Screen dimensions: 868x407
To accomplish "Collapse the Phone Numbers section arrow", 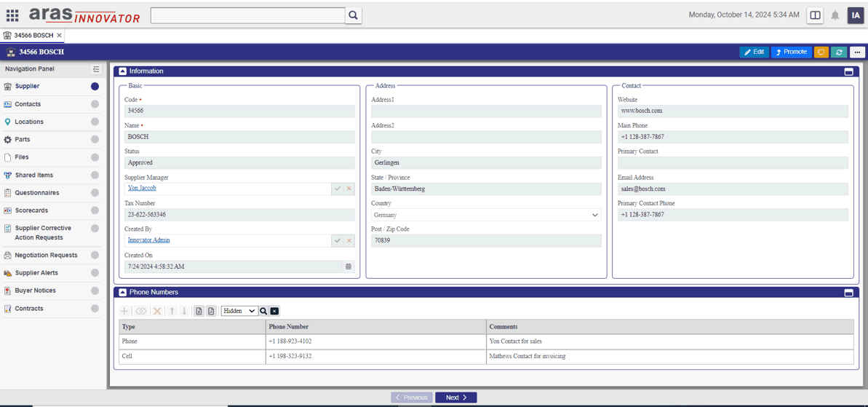I will tap(122, 292).
